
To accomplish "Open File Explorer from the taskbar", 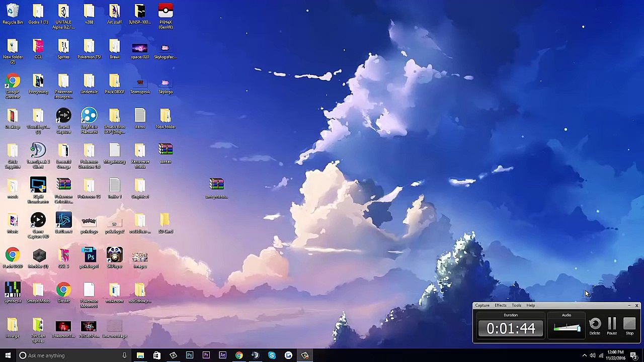I will coord(140,355).
